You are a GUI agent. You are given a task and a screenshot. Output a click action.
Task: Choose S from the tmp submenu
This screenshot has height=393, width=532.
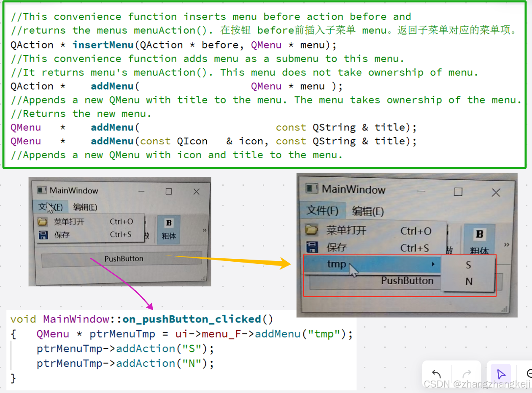(x=468, y=265)
